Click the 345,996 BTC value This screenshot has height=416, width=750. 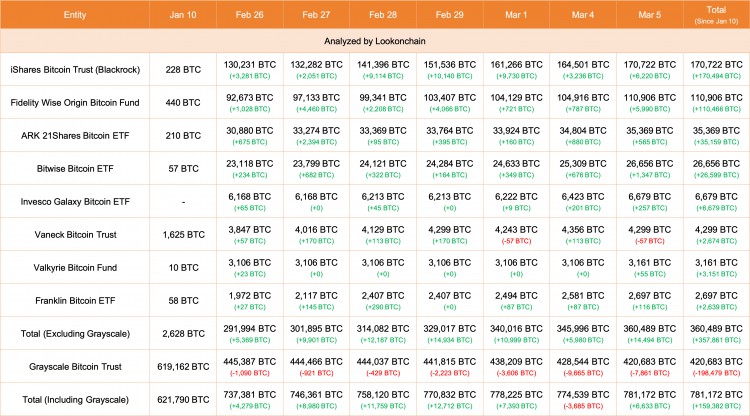tap(583, 328)
